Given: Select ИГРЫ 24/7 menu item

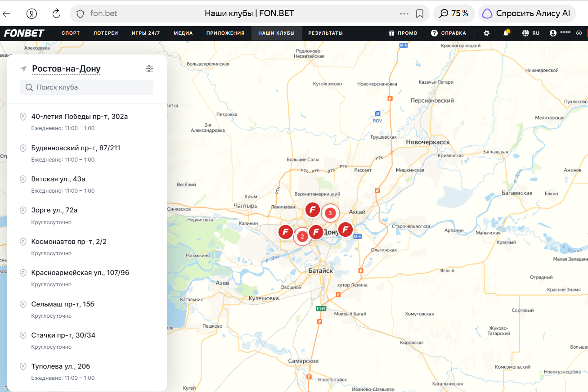Looking at the screenshot, I should point(146,33).
